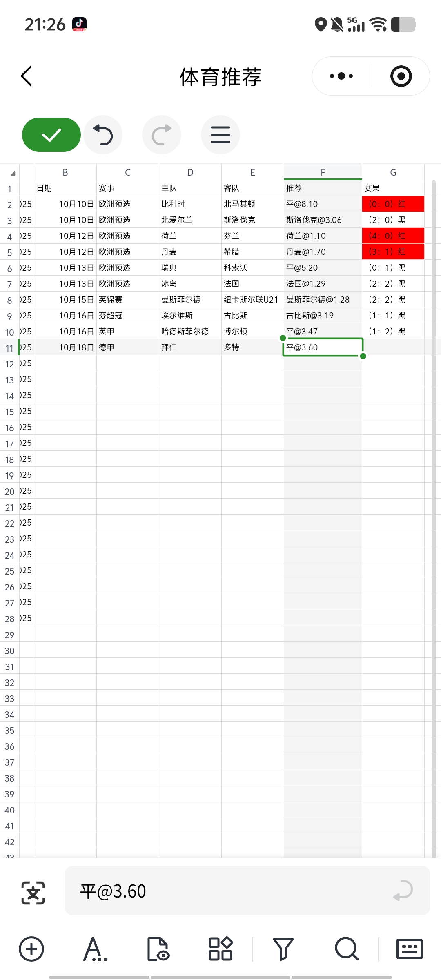Tap the insert plus circle icon
This screenshot has width=441, height=980.
(31, 949)
